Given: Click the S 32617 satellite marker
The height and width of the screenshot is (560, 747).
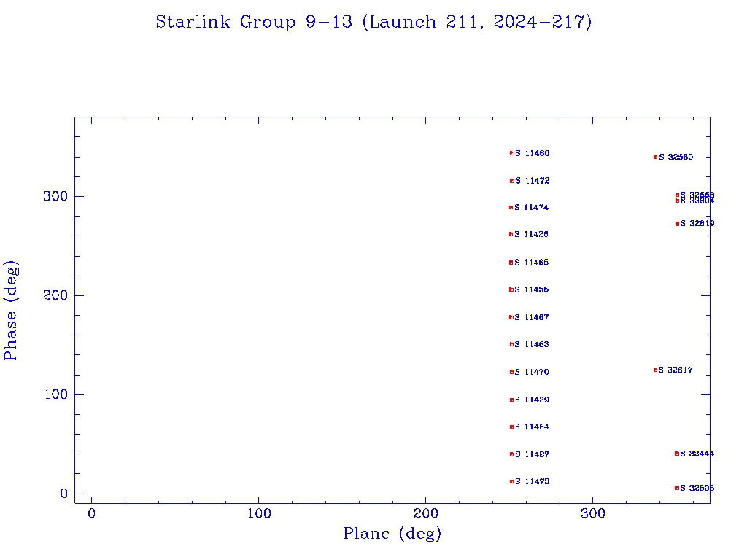Looking at the screenshot, I should coord(655,370).
